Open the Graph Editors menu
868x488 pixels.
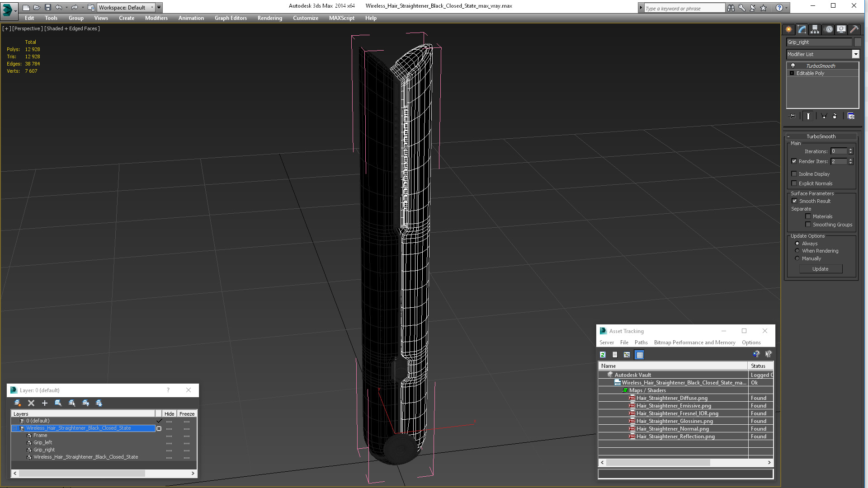231,18
